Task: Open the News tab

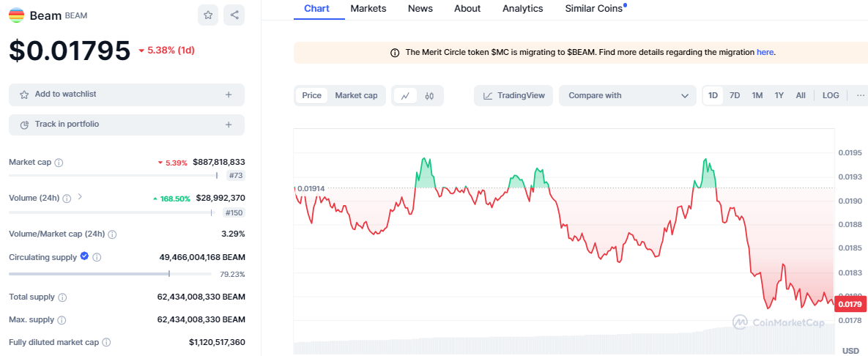Action: pyautogui.click(x=420, y=8)
